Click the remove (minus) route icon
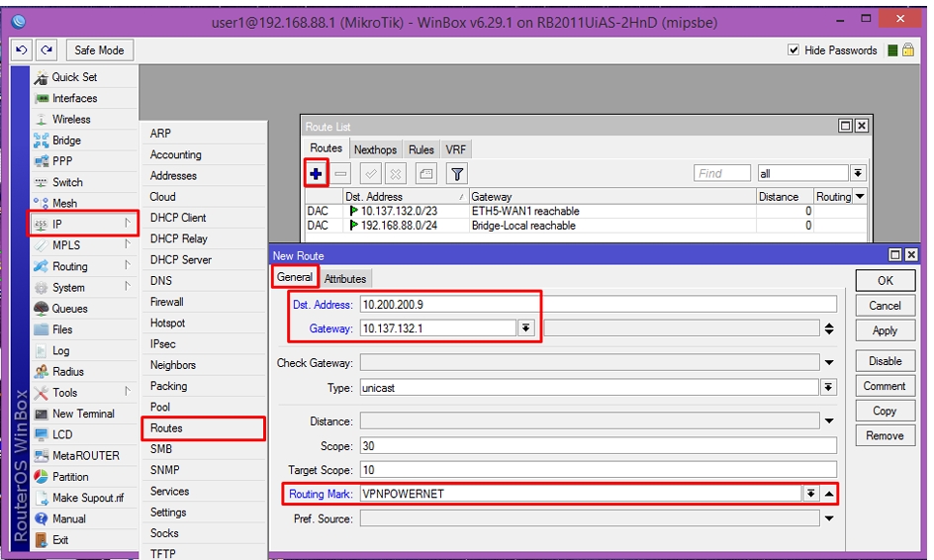 [x=340, y=174]
